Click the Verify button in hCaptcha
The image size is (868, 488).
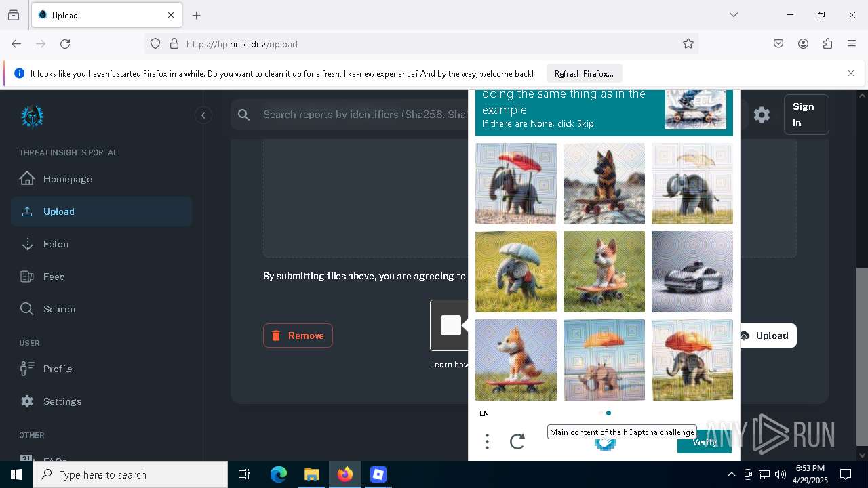pos(705,442)
